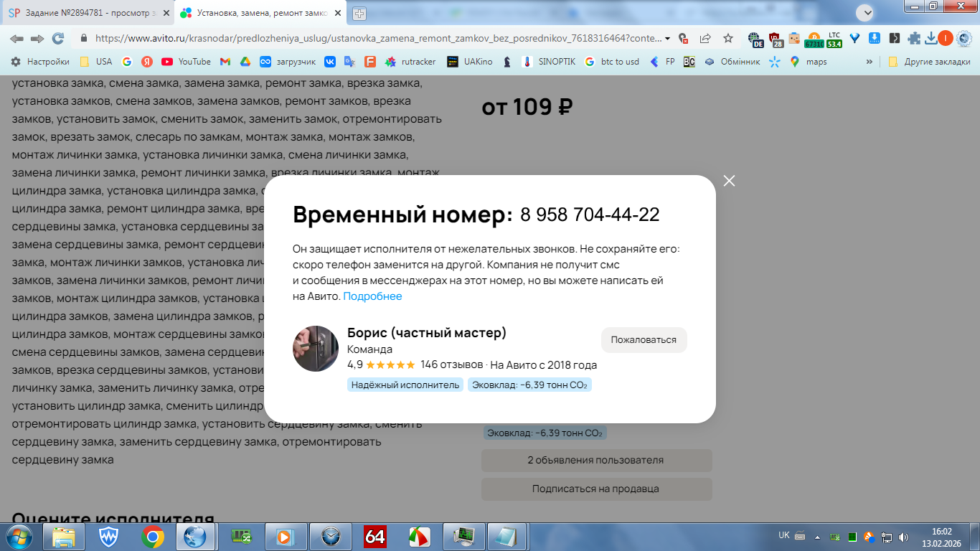Open 'Другие закладки' folder
980x551 pixels.
coord(929,62)
